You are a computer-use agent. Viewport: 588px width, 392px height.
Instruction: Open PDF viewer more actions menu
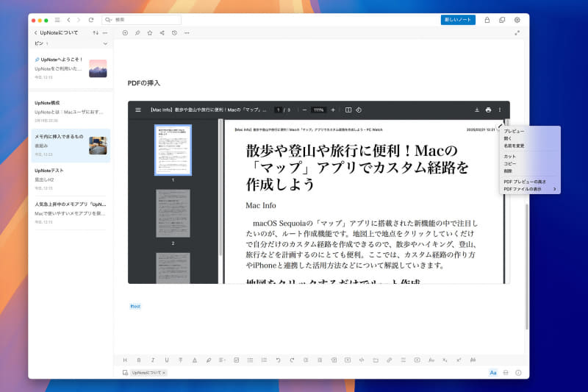500,110
